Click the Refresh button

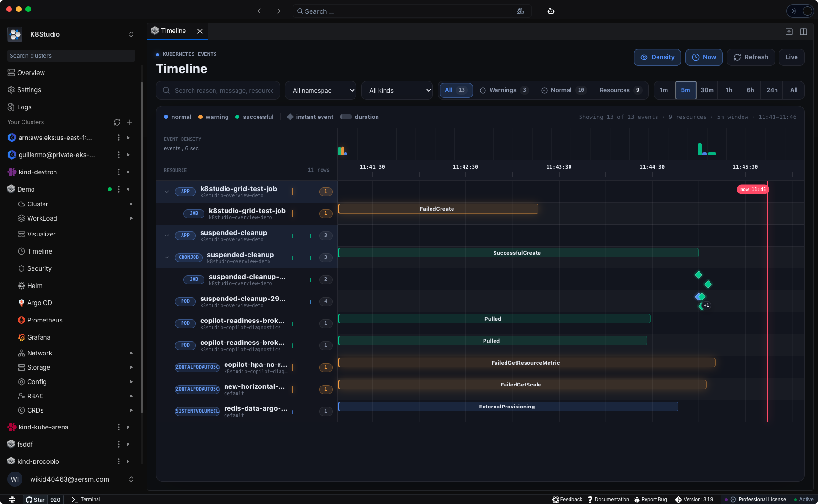click(751, 57)
